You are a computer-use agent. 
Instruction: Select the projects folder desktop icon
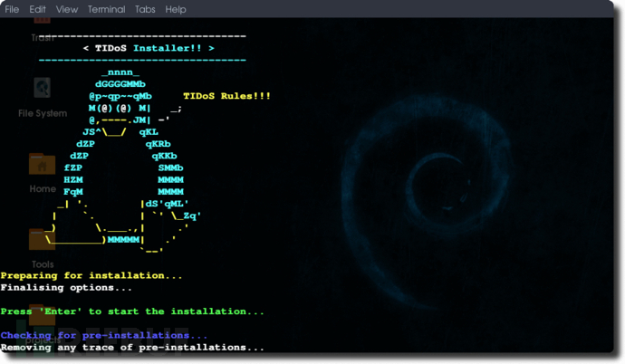tap(43, 324)
